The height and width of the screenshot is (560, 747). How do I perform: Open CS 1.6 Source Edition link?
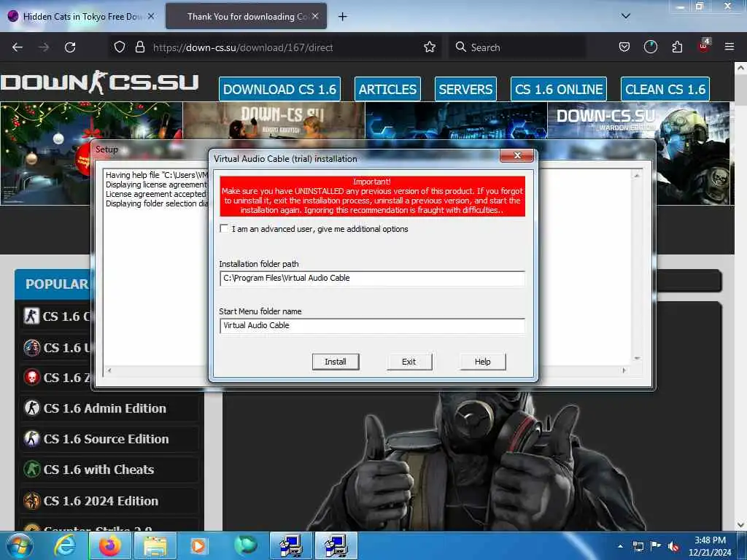[107, 438]
